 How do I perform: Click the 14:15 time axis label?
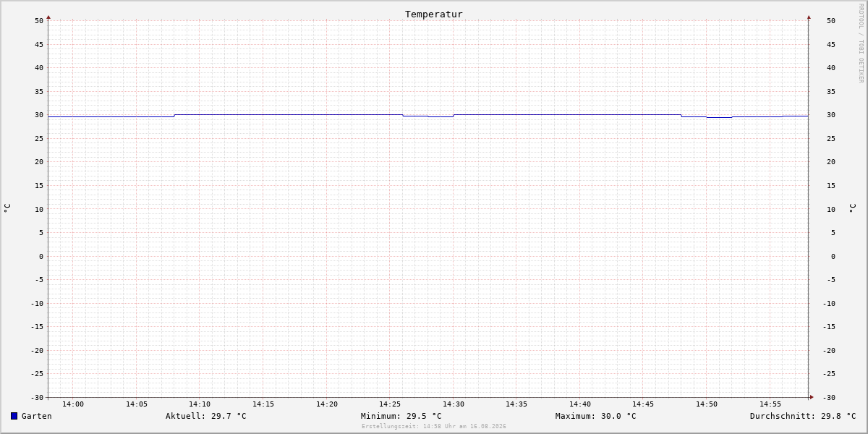263,404
